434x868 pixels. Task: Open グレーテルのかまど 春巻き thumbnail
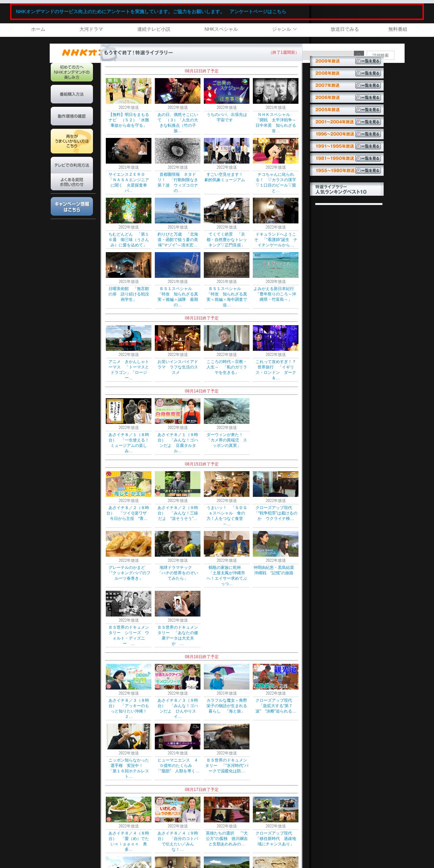pos(128,544)
